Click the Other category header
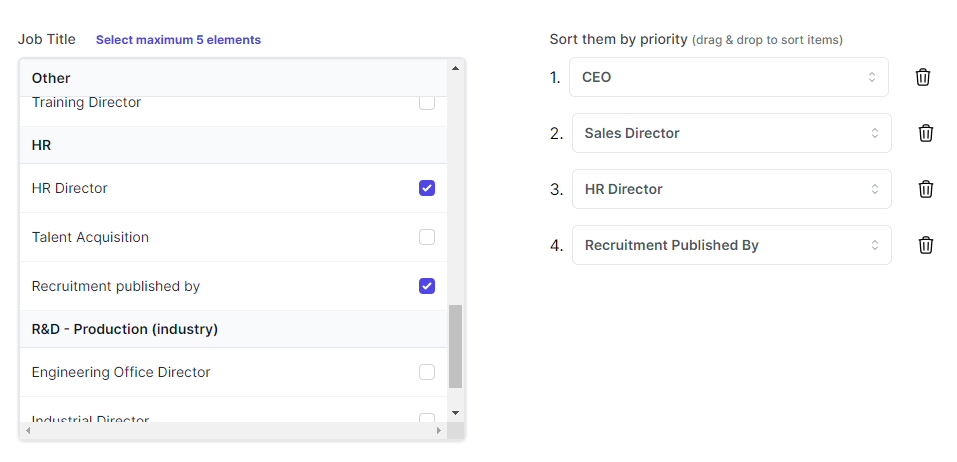Image resolution: width=957 pixels, height=462 pixels. click(51, 78)
